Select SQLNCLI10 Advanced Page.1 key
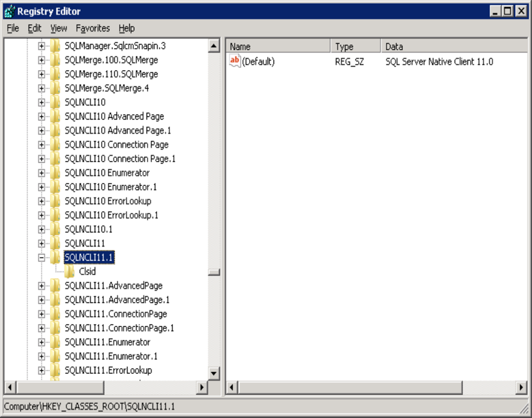532x418 pixels. click(118, 131)
